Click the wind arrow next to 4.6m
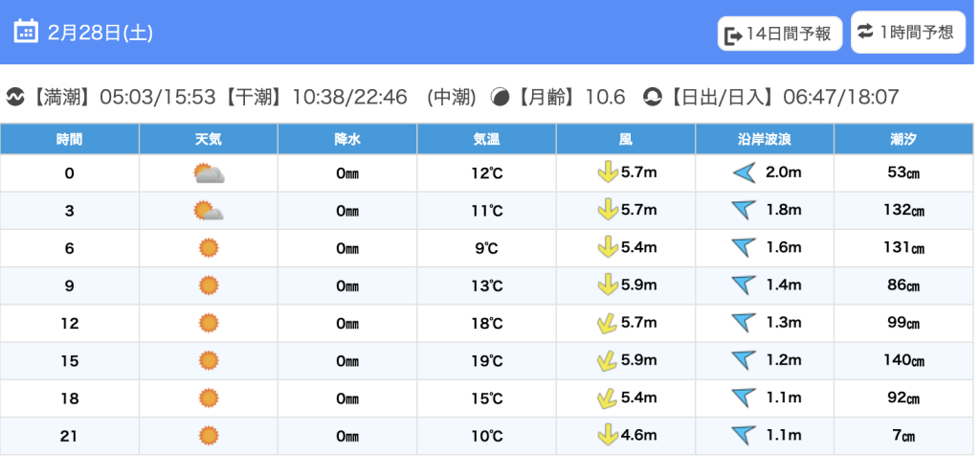 click(606, 435)
